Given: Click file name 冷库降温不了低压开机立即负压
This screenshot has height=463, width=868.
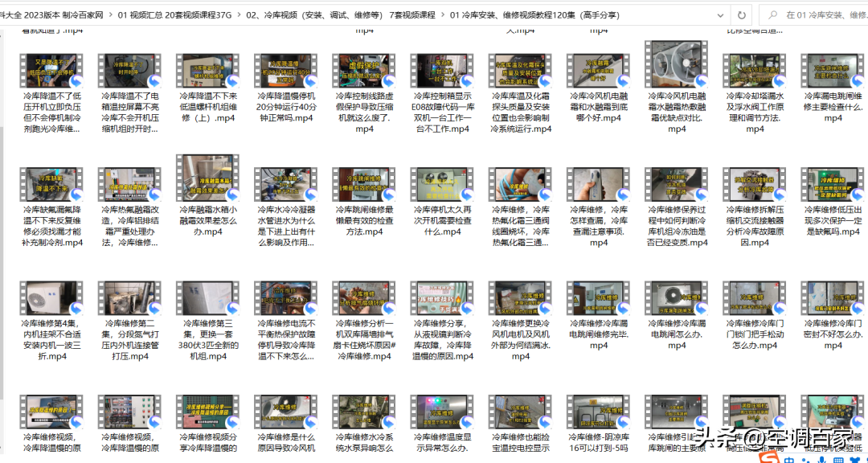Looking at the screenshot, I should [x=51, y=113].
